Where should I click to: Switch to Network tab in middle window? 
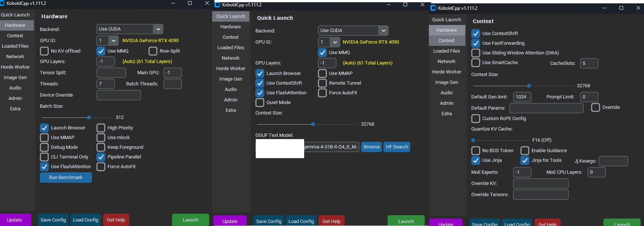(x=231, y=58)
